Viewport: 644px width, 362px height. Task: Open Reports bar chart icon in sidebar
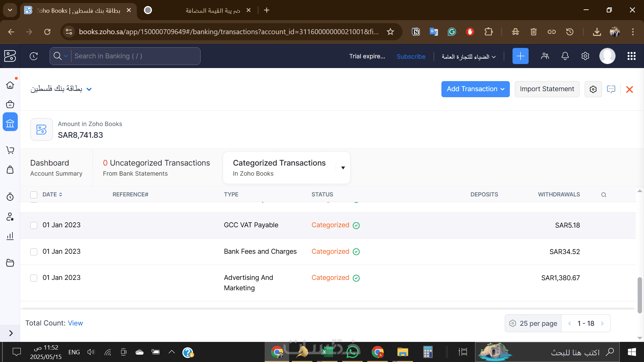(x=10, y=236)
